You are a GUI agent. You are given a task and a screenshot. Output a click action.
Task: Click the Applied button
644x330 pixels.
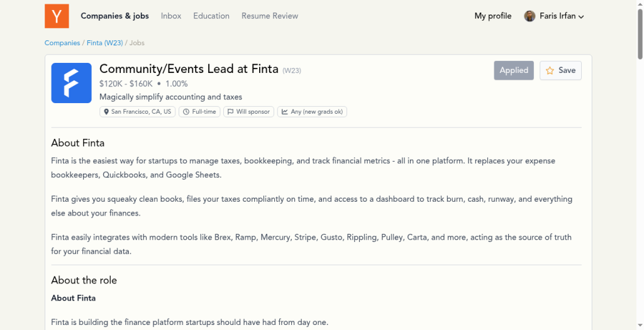point(514,70)
